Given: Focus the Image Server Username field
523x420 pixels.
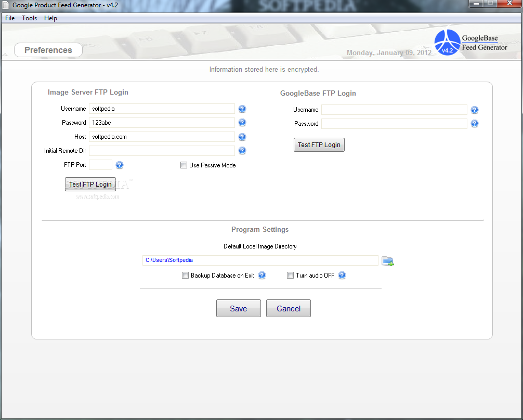Looking at the screenshot, I should click(162, 109).
